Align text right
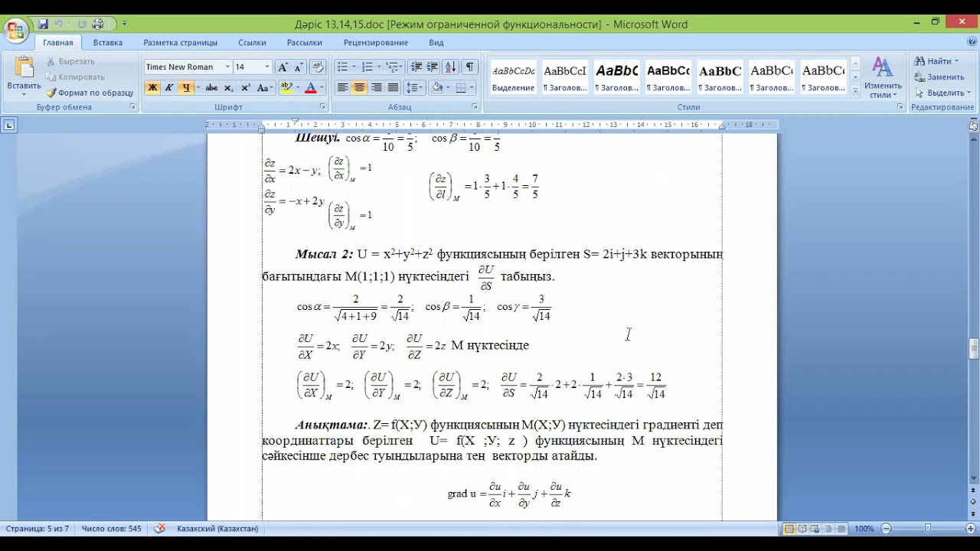This screenshot has width=980, height=551. pos(376,88)
